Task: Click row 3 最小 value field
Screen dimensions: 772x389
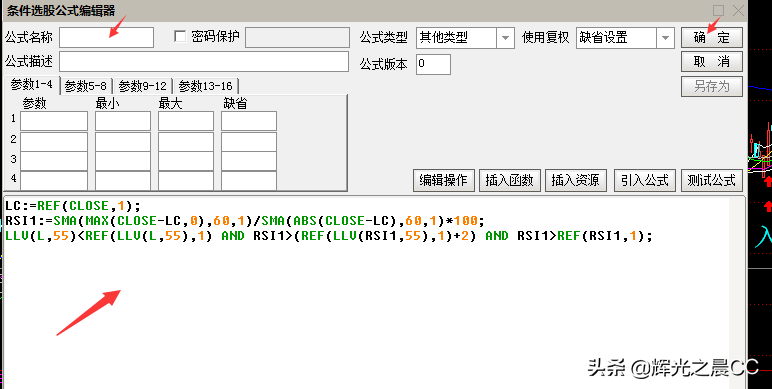Action: tap(123, 161)
